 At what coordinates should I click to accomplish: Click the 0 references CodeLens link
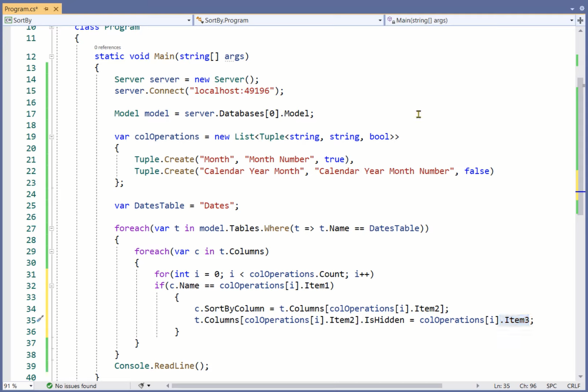pos(107,47)
